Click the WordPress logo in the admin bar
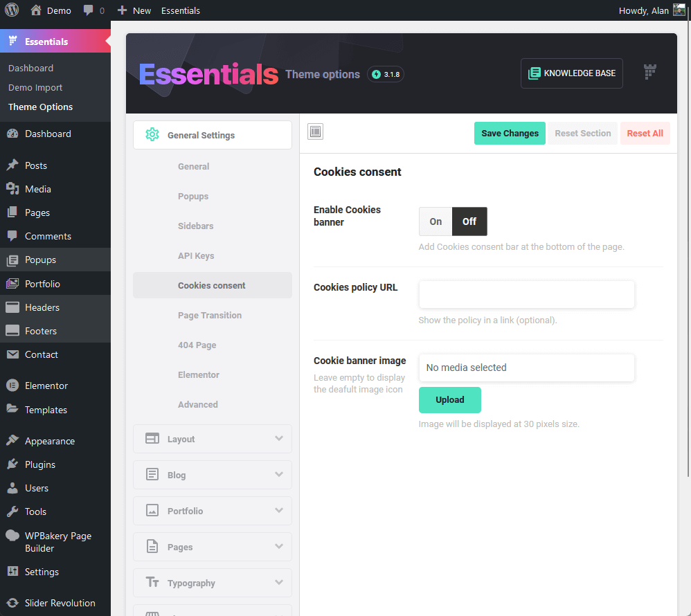This screenshot has width=691, height=616. pyautogui.click(x=10, y=10)
